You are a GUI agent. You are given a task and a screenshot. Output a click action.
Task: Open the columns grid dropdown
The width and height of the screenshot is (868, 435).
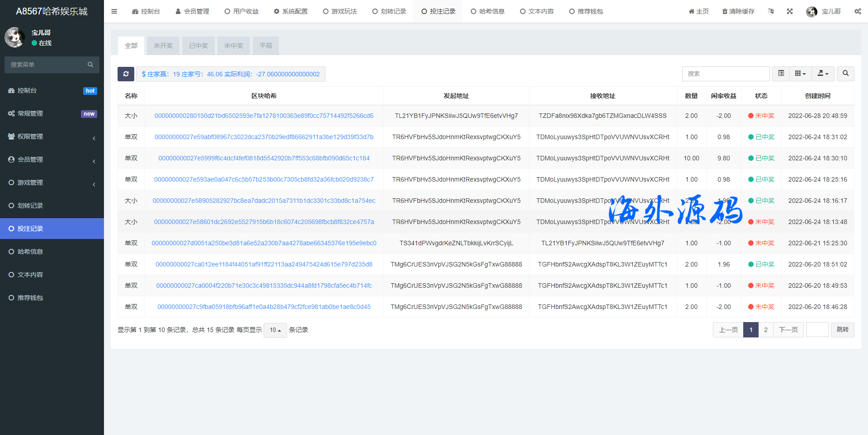[x=800, y=74]
